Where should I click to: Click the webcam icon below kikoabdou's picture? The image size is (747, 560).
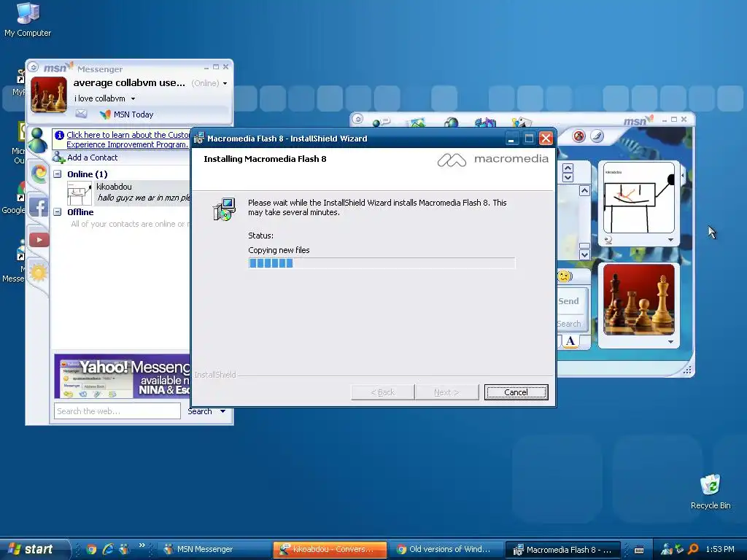click(608, 241)
